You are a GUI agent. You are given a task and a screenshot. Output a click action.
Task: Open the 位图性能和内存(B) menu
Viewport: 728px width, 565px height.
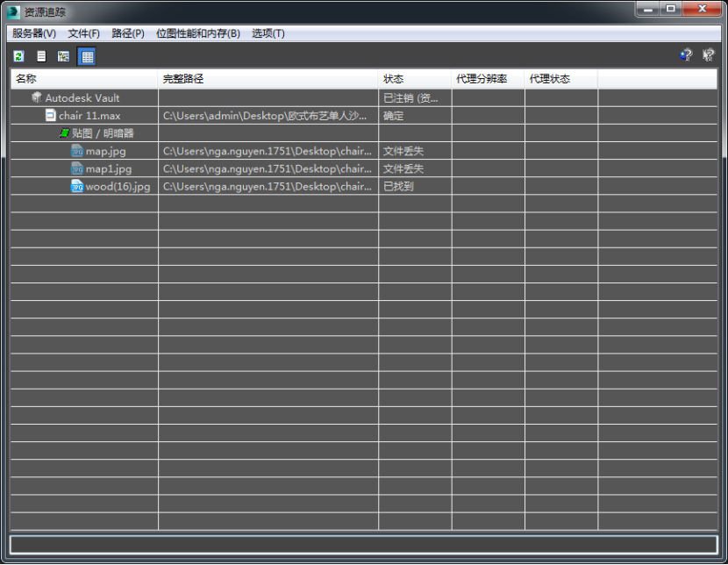tap(197, 33)
